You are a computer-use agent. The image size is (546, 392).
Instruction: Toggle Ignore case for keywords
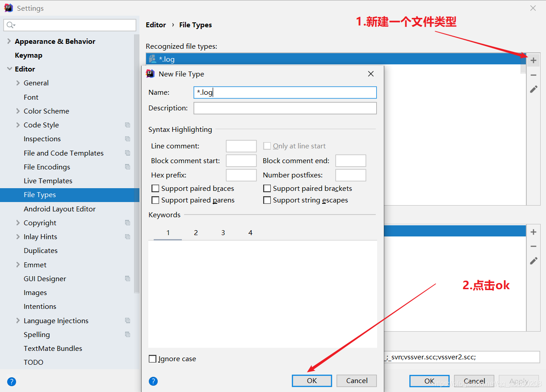152,358
